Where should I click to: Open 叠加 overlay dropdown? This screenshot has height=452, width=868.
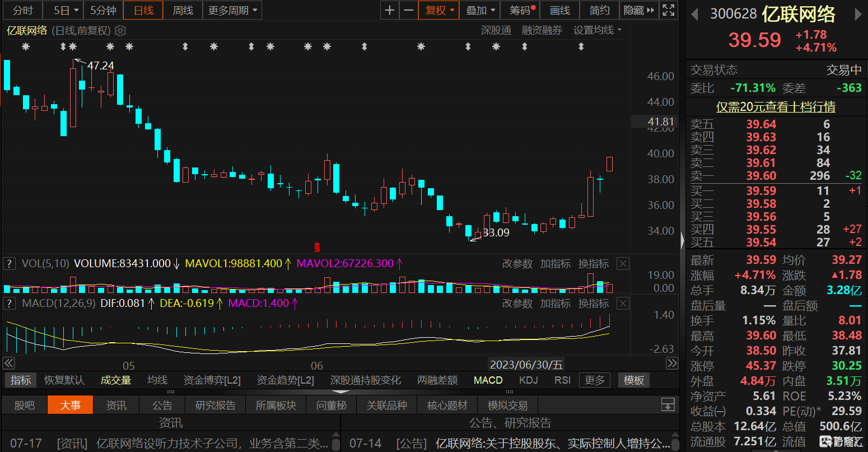tap(481, 10)
